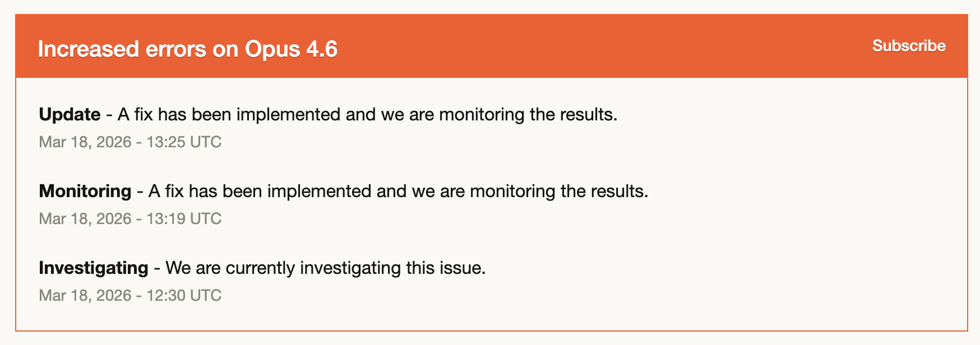The image size is (980, 345).
Task: Click the "Increased errors on Opus 4.6" title
Action: (187, 49)
